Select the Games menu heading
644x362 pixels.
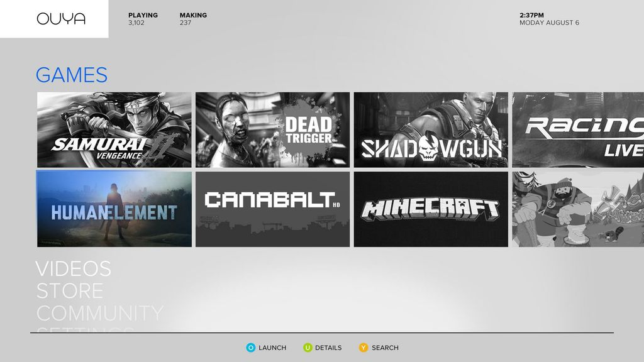tap(72, 75)
